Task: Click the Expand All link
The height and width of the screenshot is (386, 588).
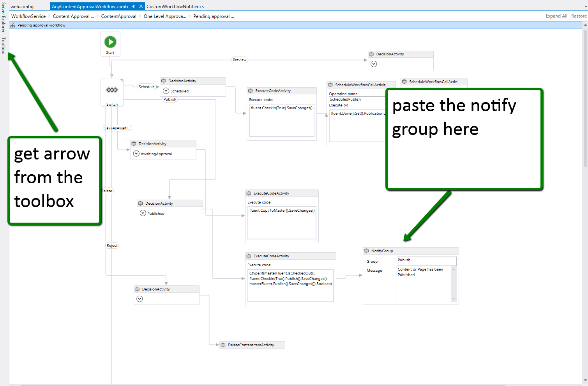Action: (556, 16)
